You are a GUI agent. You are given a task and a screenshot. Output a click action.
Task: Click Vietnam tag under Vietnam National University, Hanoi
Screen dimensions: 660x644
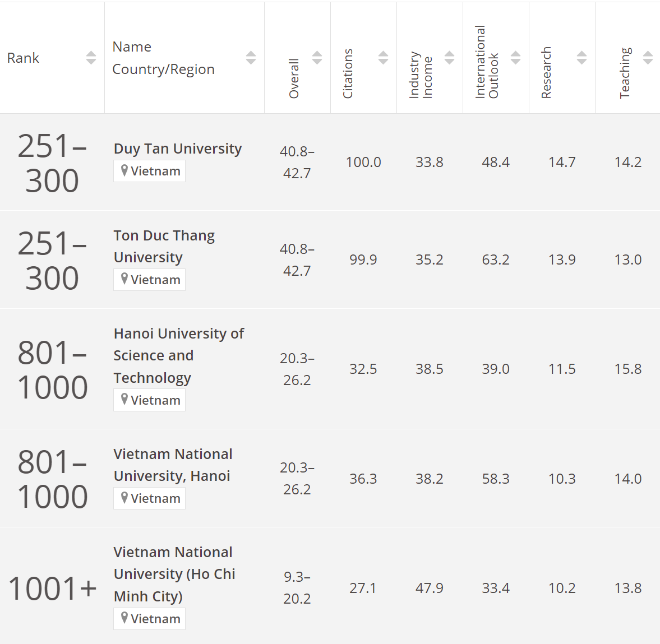coord(150,498)
